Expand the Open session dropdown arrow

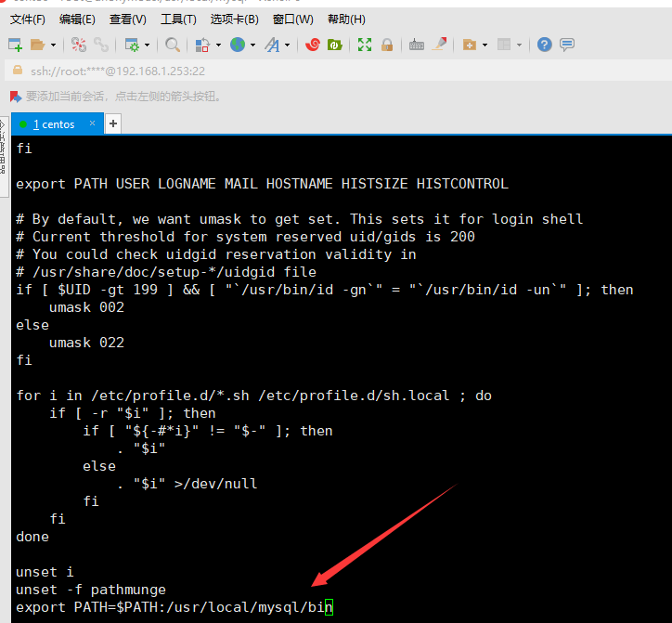point(53,45)
